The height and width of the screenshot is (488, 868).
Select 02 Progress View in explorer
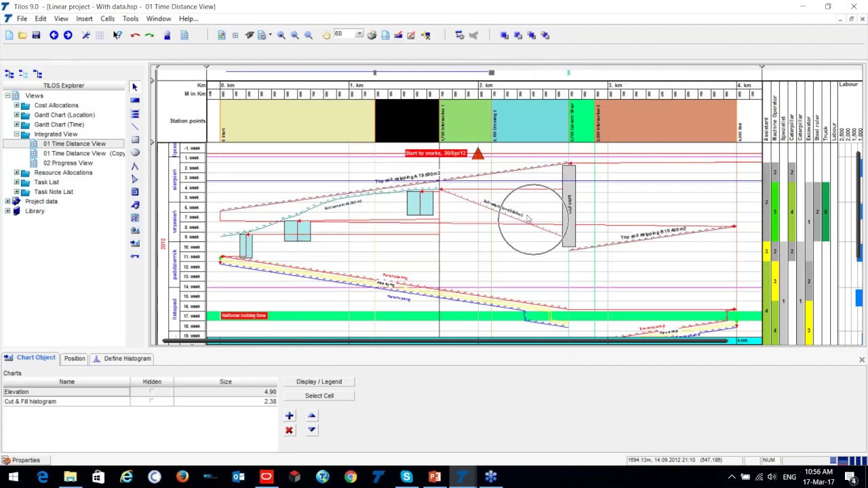pyautogui.click(x=68, y=163)
